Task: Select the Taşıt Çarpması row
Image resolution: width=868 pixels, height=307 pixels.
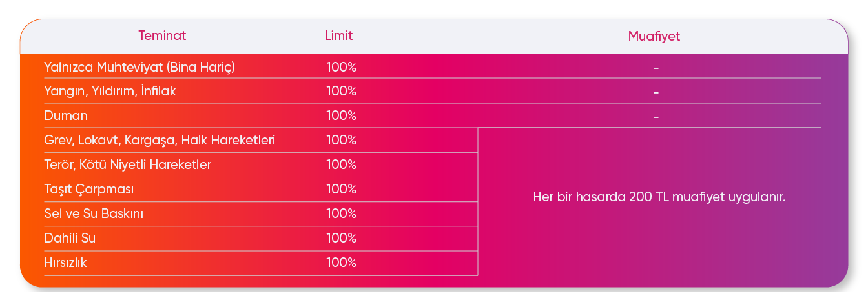Action: point(261,189)
